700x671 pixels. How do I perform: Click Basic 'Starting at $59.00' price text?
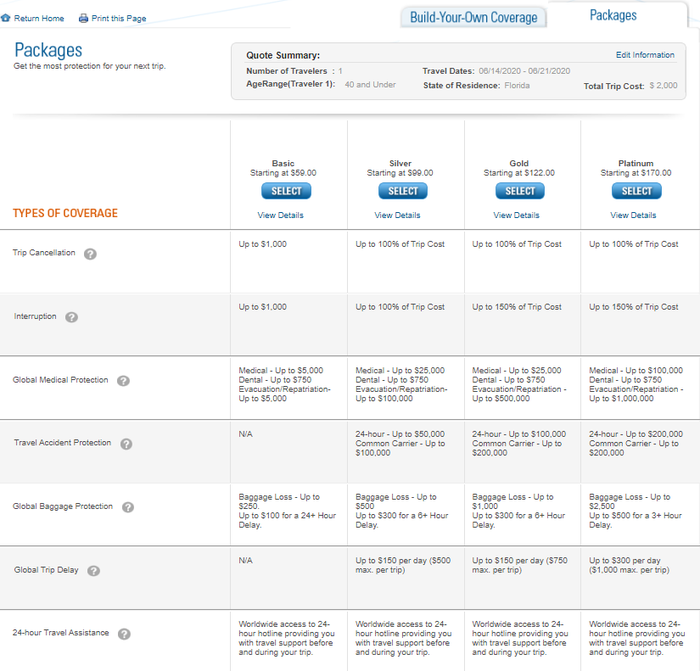pyautogui.click(x=283, y=173)
